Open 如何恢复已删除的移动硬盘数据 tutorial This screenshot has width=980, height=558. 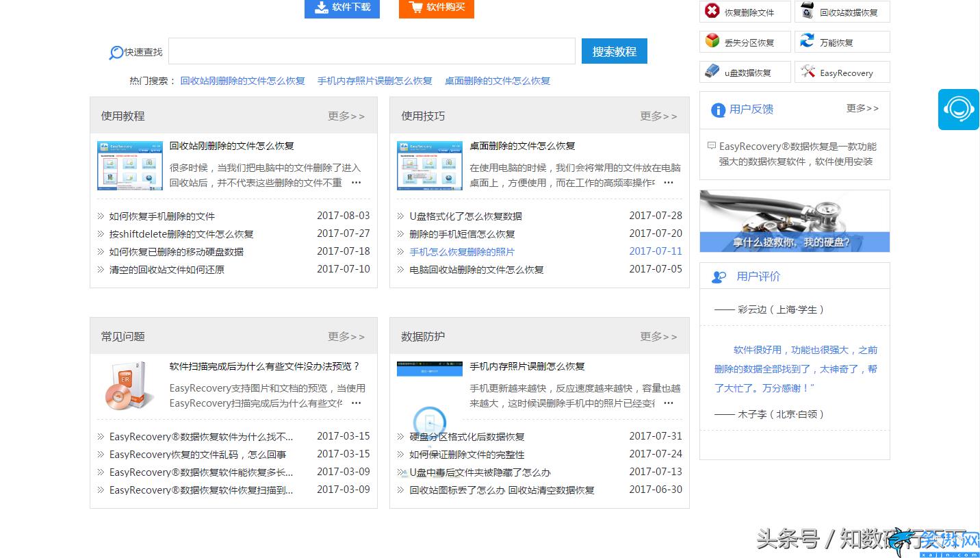[177, 252]
